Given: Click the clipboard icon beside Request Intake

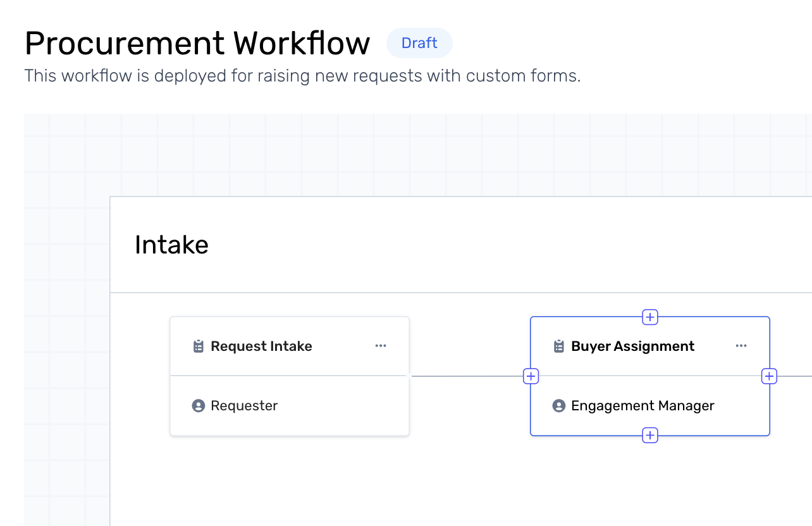Looking at the screenshot, I should [x=198, y=346].
